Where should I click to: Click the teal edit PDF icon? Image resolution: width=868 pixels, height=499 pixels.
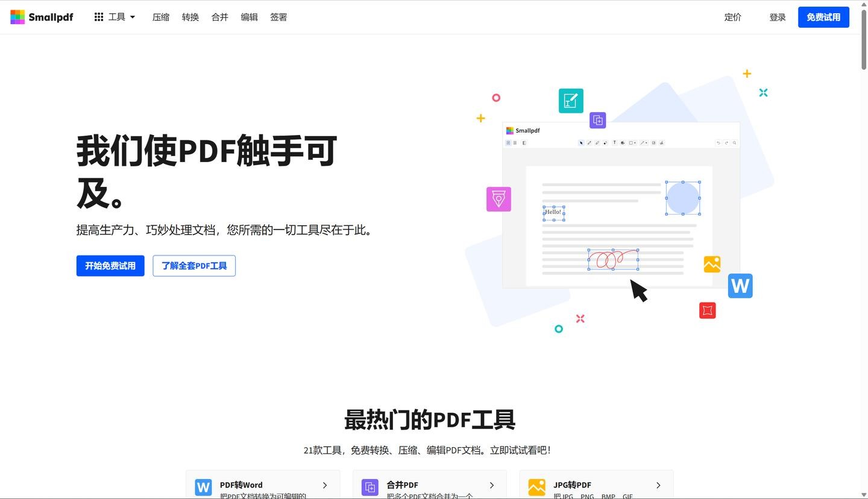[x=570, y=101]
